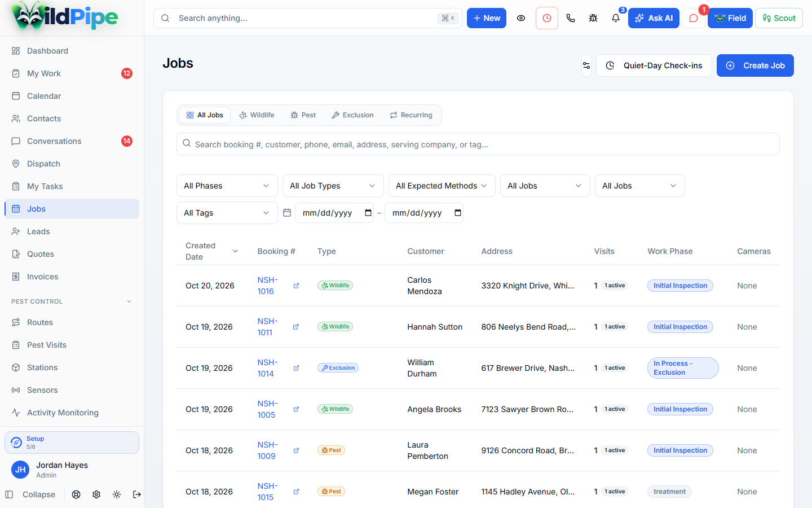
Task: Switch to the Exclusion tab
Action: [x=353, y=115]
